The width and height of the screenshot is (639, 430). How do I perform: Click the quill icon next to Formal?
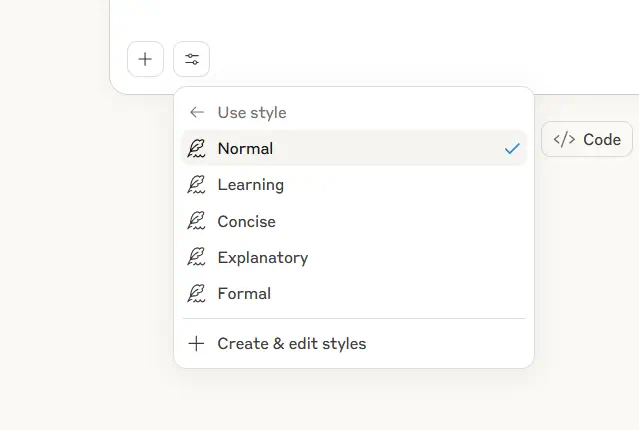[197, 293]
